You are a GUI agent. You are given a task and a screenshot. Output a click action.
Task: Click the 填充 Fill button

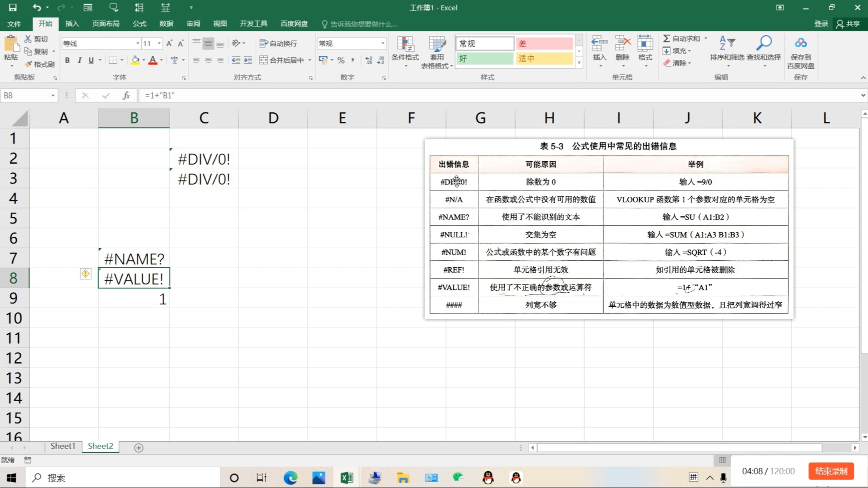point(677,51)
